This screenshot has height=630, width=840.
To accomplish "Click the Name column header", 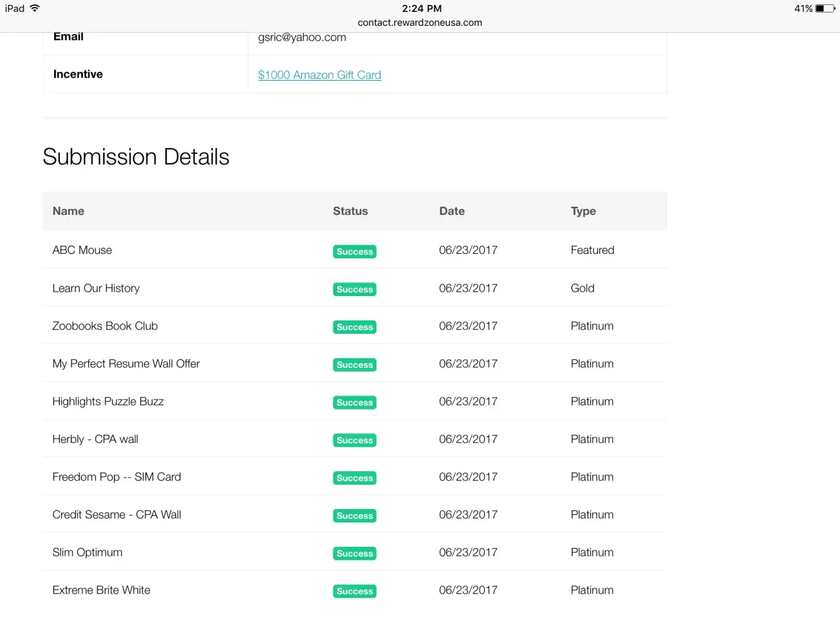I will click(68, 211).
